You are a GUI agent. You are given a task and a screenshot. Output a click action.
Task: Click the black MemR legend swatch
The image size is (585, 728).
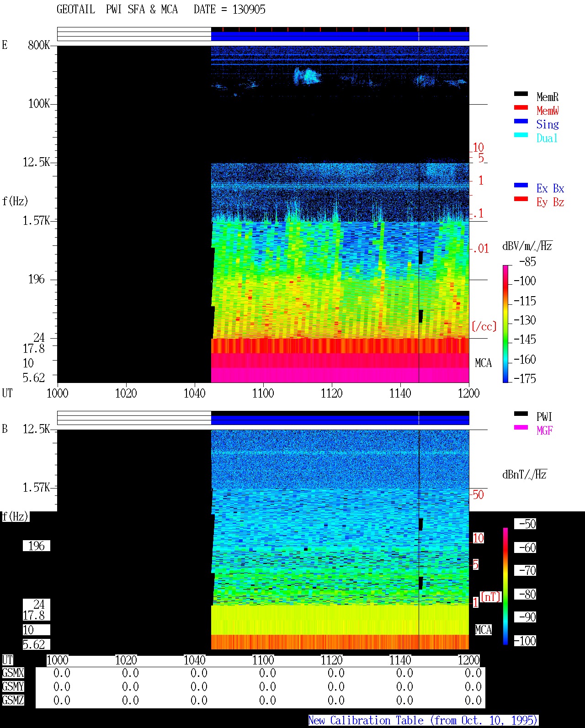pyautogui.click(x=521, y=94)
